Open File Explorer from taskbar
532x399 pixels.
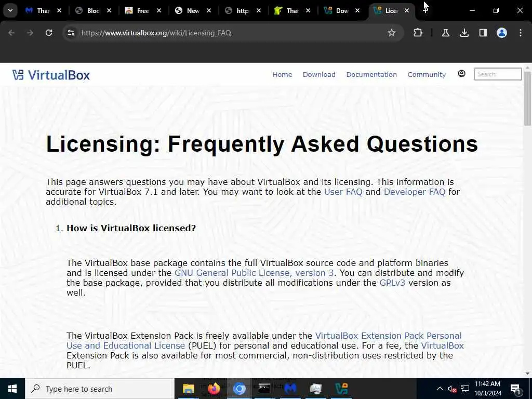(x=188, y=389)
